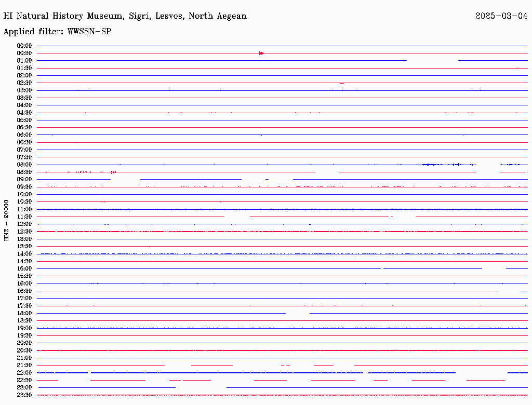
Task: Click the 20:30 time label
Action: (x=24, y=350)
